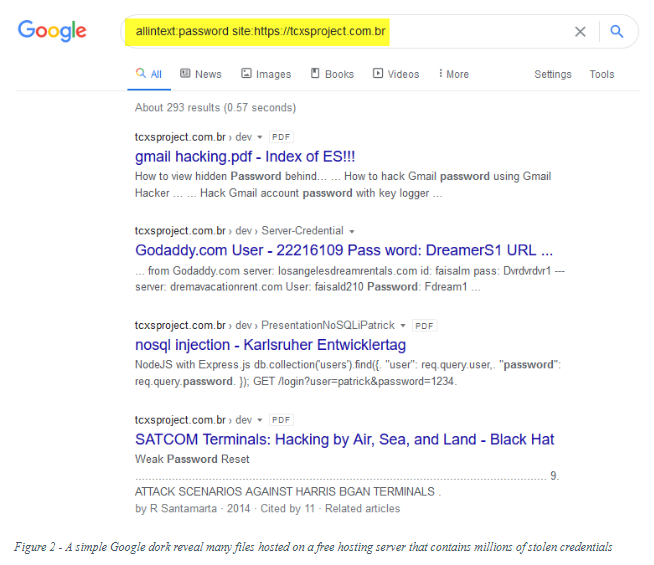Viewport: 654px width, 565px height.
Task: Click the Cited by 11 link
Action: click(x=287, y=509)
